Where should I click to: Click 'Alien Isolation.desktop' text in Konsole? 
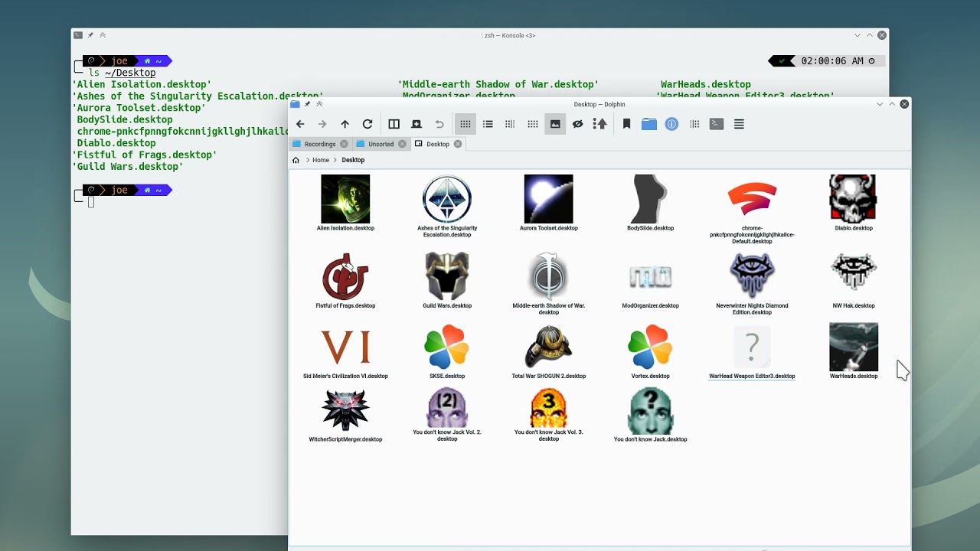[142, 84]
